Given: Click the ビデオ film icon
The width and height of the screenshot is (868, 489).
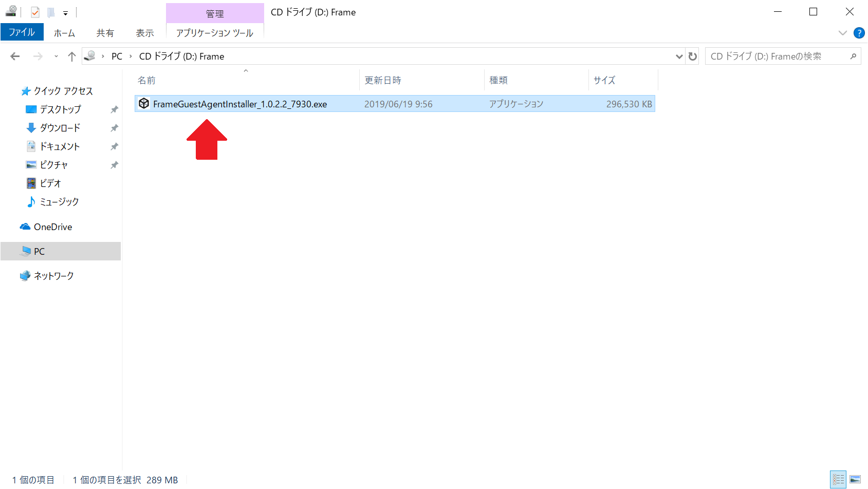Looking at the screenshot, I should tap(31, 183).
